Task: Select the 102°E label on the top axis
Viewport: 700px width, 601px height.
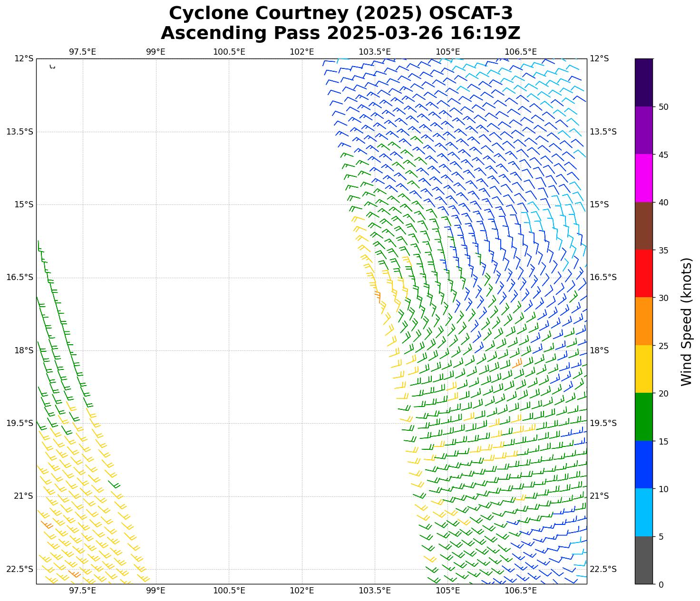Action: click(x=301, y=52)
